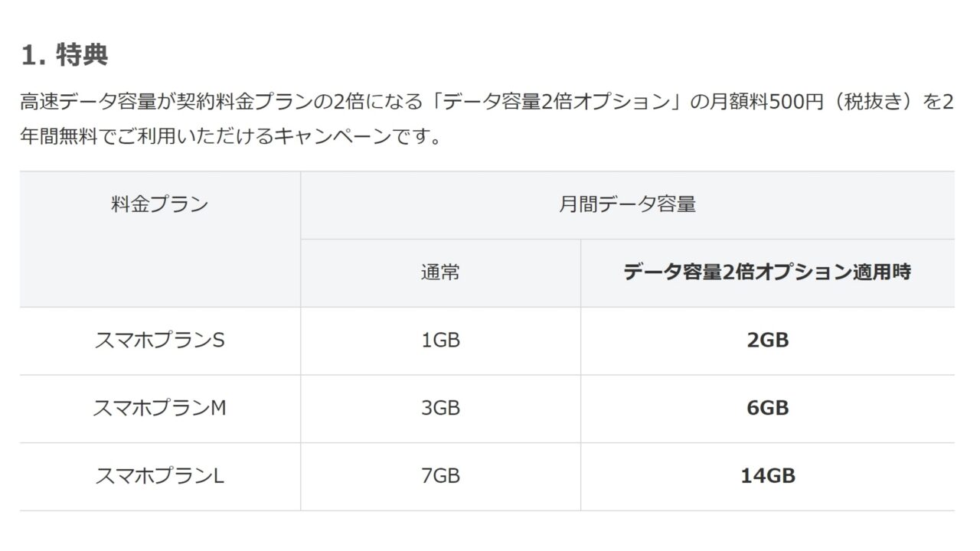Click the 料金プラン column header

159,204
